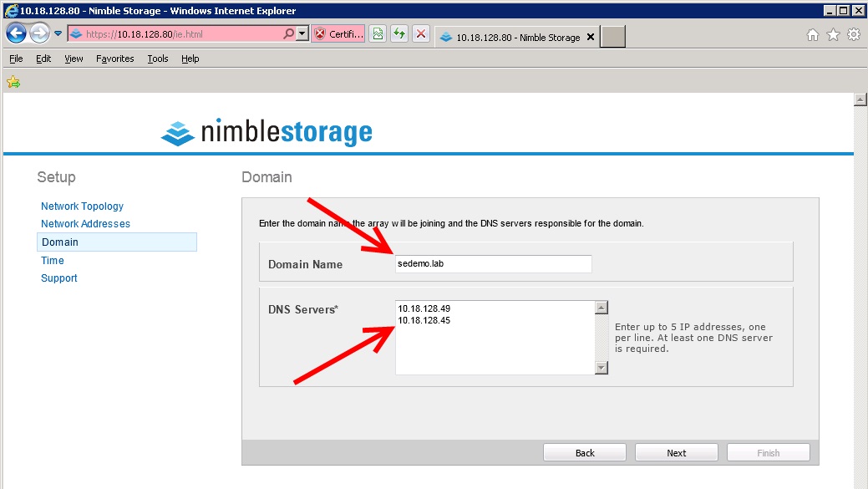Screen dimensions: 868x489
Task: Click the DNS Servers text area
Action: coord(495,338)
